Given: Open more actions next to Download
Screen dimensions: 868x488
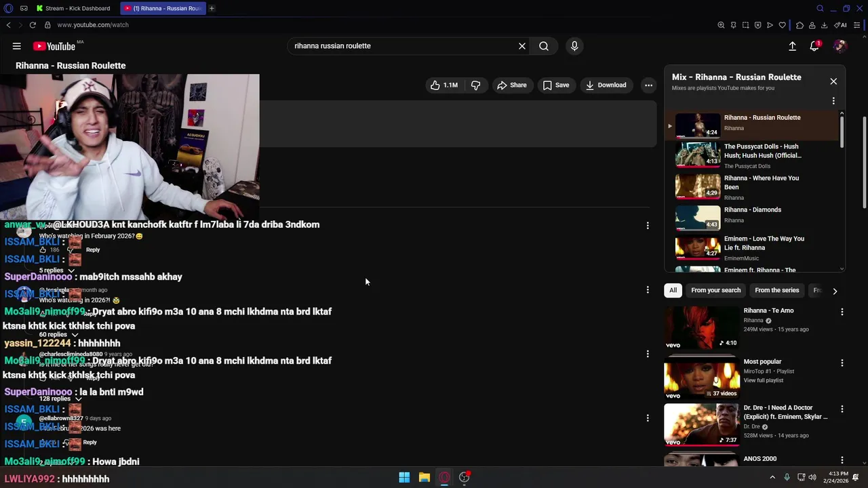Looking at the screenshot, I should (x=649, y=85).
